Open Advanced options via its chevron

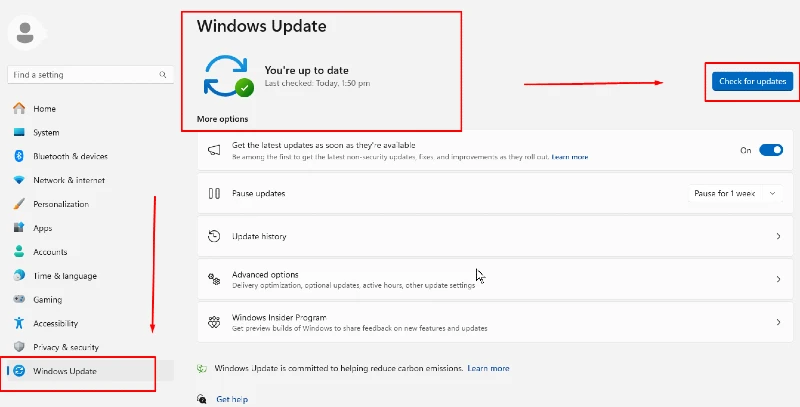[x=778, y=279]
